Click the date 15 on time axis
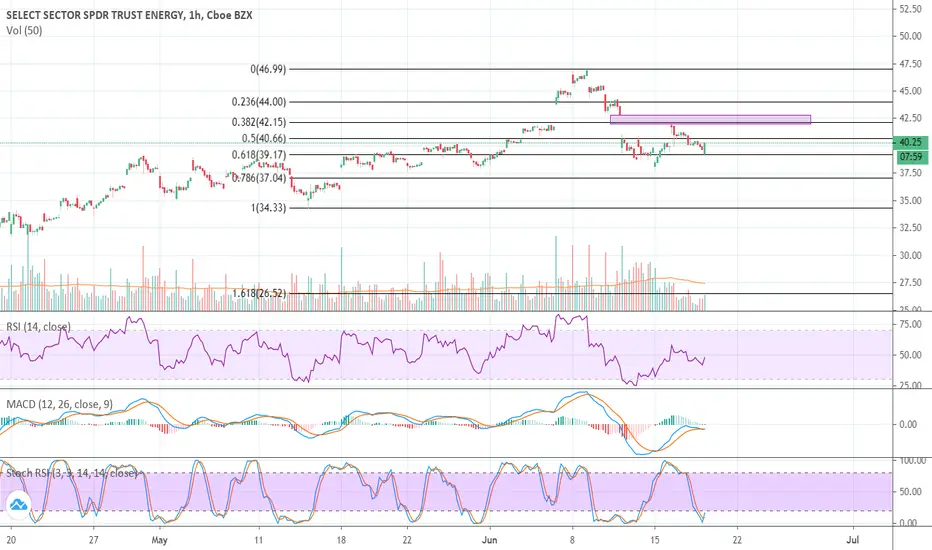 tap(654, 540)
